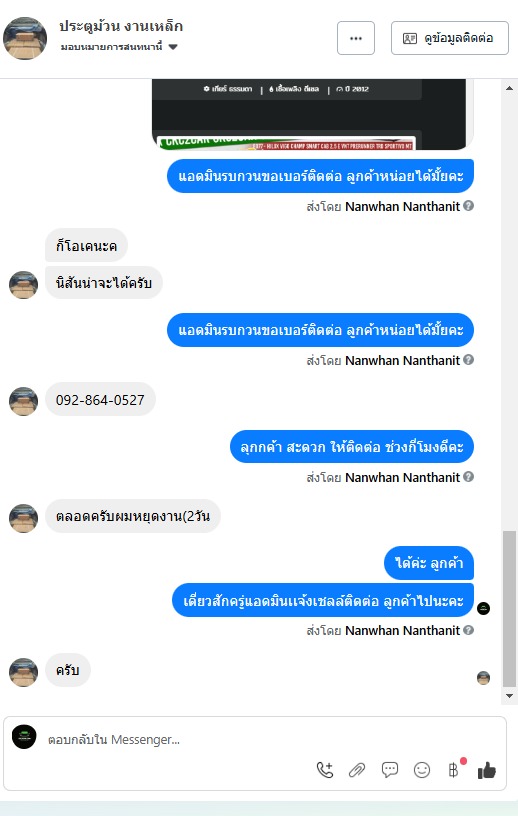Click the baht payment request icon

pos(454,770)
